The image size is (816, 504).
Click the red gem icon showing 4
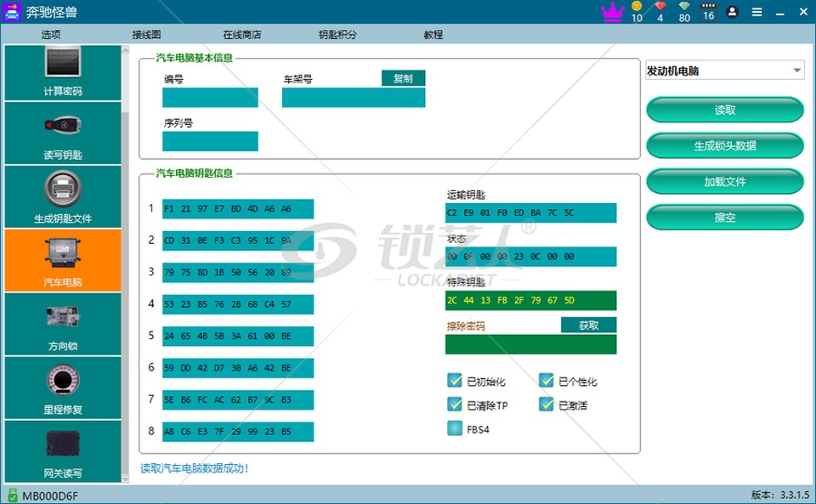(x=660, y=6)
